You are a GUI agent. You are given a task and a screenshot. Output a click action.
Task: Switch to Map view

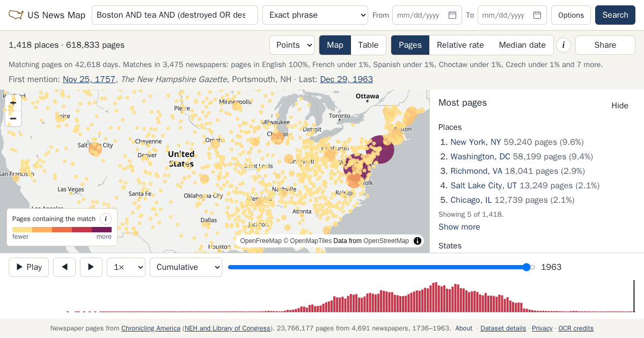coord(335,45)
